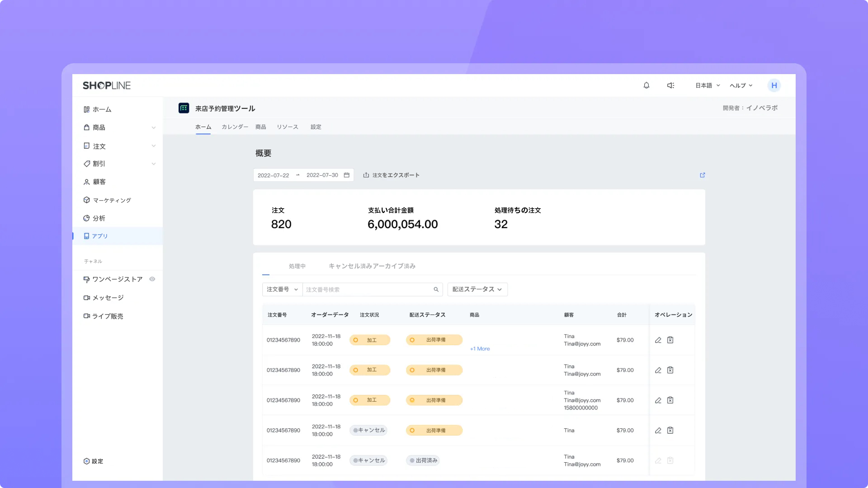
Task: Open the 日本語 language dropdown
Action: coord(708,85)
